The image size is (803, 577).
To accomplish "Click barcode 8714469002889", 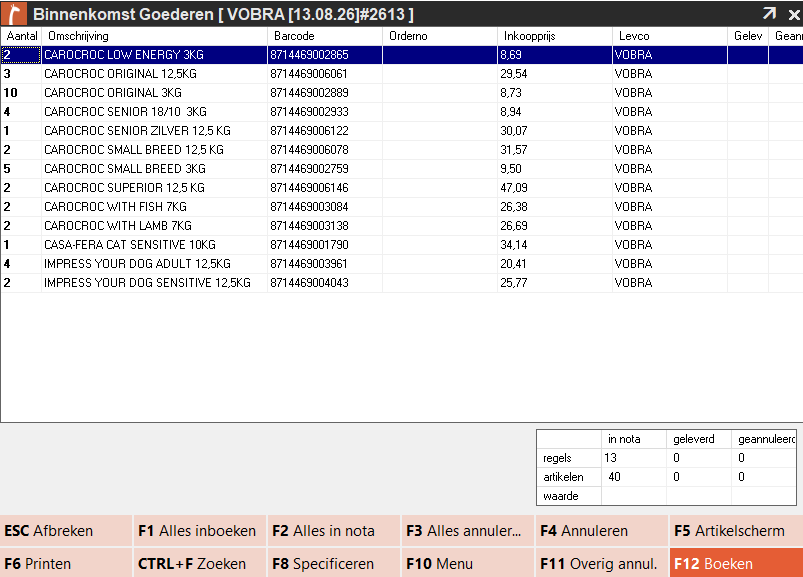I will pyautogui.click(x=309, y=93).
